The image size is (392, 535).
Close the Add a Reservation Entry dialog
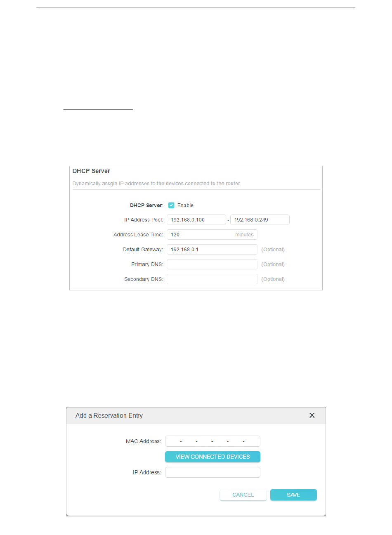point(312,415)
